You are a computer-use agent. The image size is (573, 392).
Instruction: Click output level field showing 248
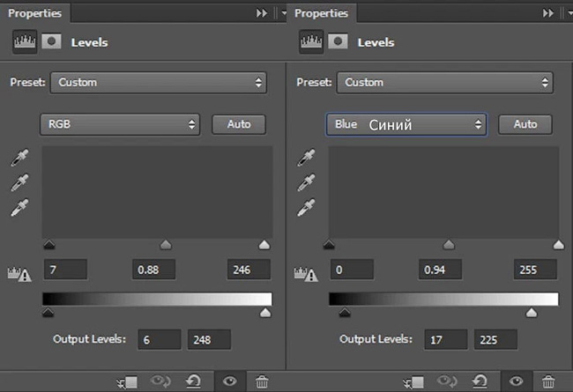click(209, 340)
